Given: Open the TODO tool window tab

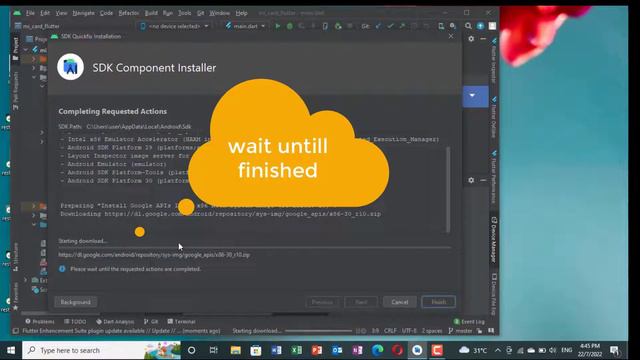Looking at the screenshot, I should 75,322.
